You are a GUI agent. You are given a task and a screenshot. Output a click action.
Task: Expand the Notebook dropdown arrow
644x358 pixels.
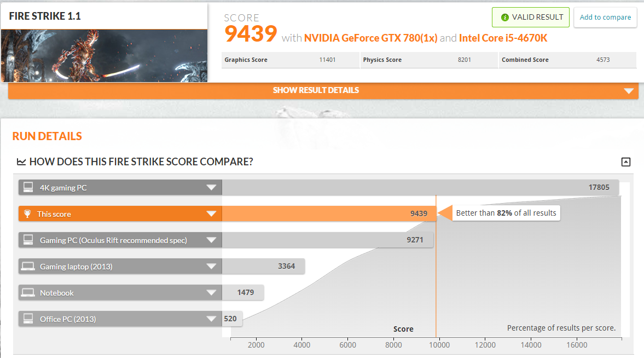(x=211, y=293)
